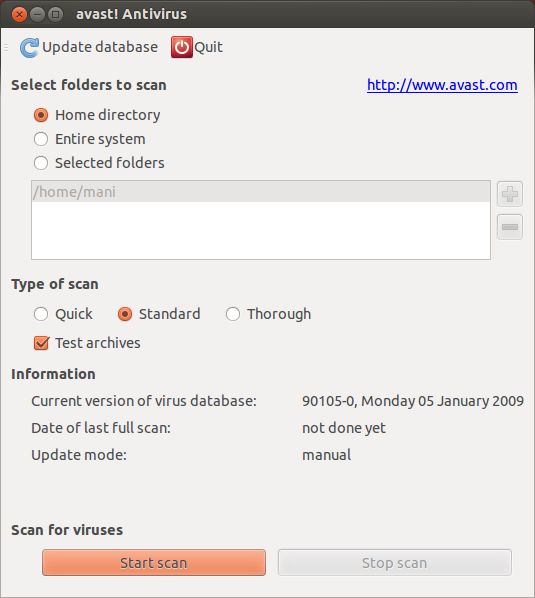The image size is (535, 598).
Task: Choose Entire system scan option
Action: [41, 139]
